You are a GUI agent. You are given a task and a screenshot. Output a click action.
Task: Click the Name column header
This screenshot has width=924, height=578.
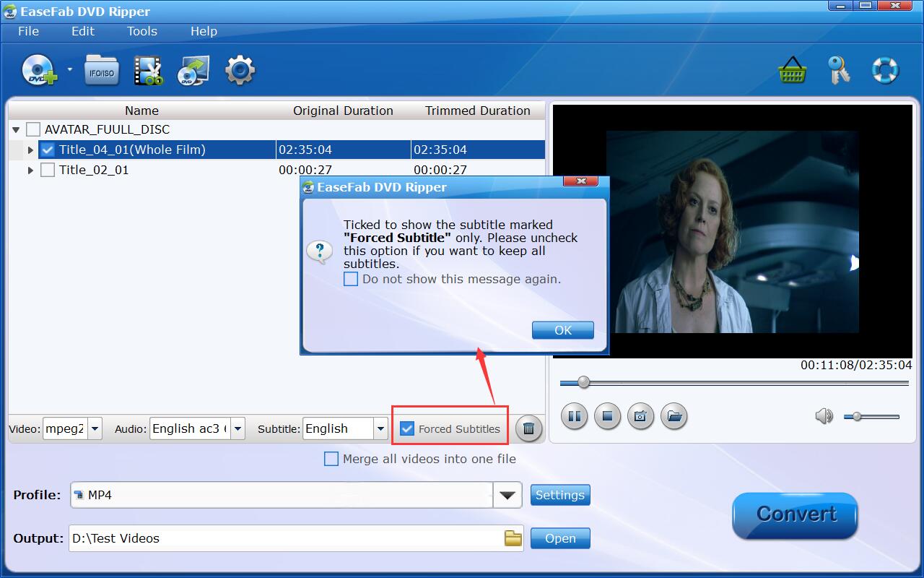pyautogui.click(x=141, y=111)
